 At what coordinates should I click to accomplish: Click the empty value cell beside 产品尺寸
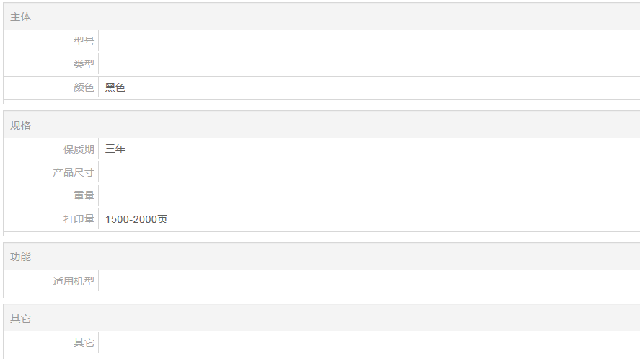click(368, 173)
